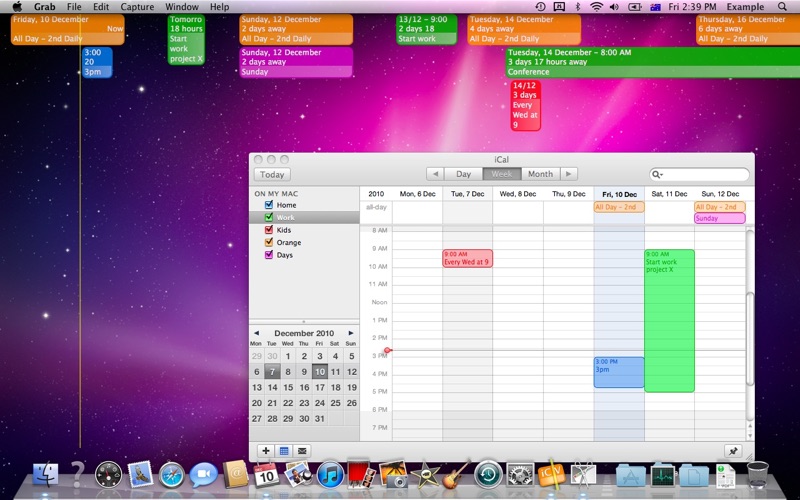Click the Example user menu in menu bar
This screenshot has height=500, width=800.
745,7
